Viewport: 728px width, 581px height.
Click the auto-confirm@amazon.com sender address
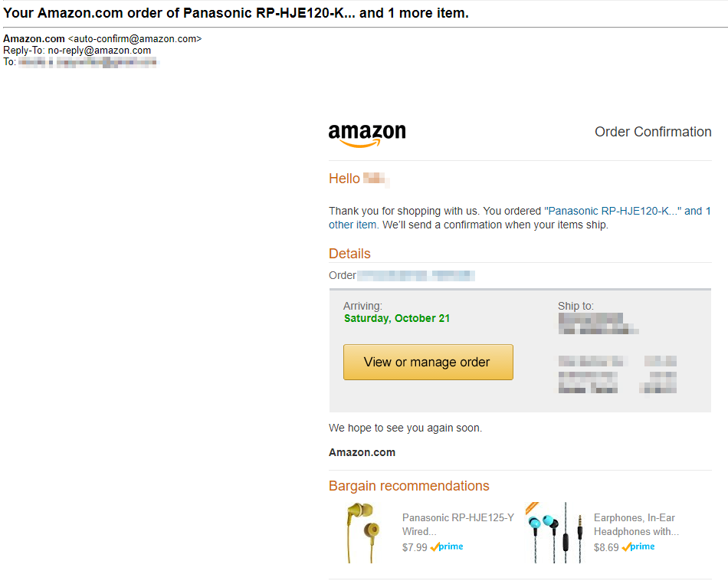point(135,39)
